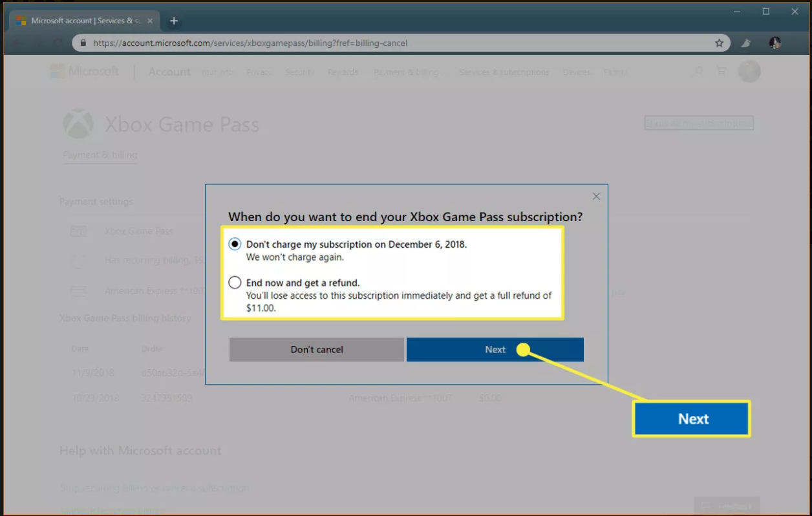Open a new browser tab

173,21
